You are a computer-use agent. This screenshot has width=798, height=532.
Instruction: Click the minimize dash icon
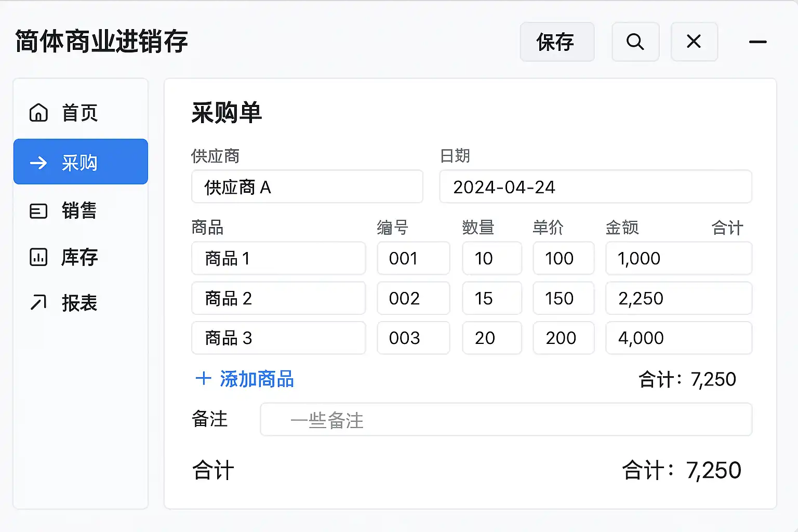(757, 42)
